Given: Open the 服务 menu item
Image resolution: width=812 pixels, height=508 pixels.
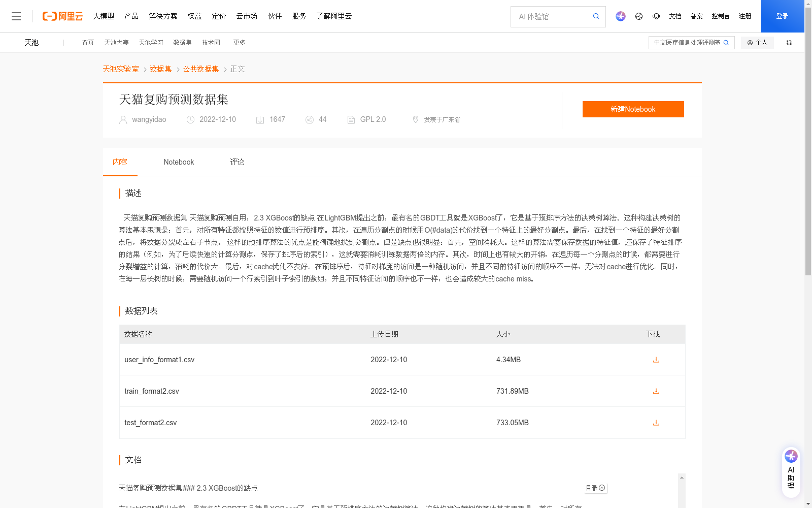Looking at the screenshot, I should point(299,16).
